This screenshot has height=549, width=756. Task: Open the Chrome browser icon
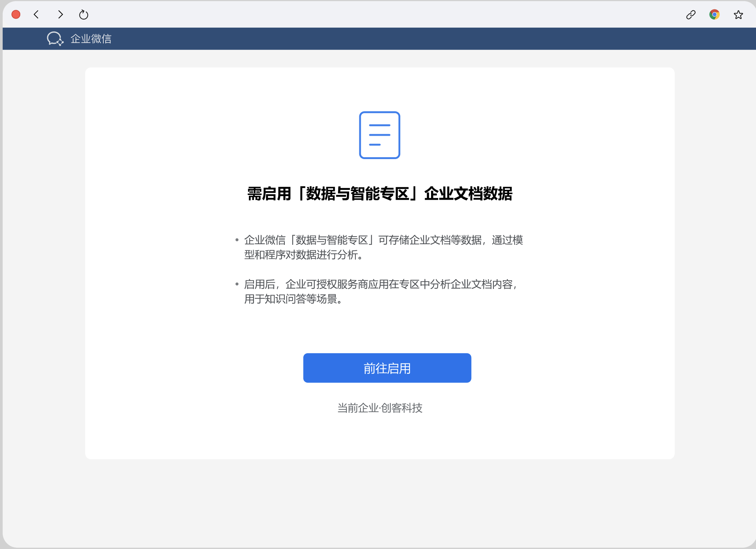714,15
